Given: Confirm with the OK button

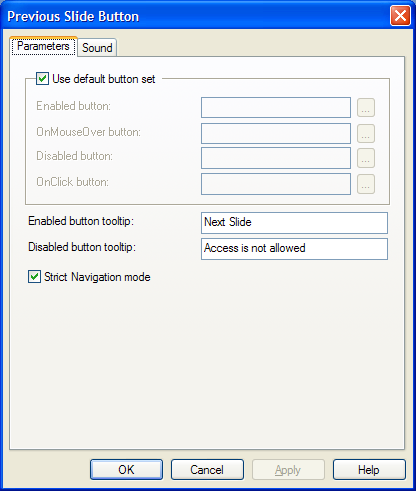Looking at the screenshot, I should pos(126,469).
